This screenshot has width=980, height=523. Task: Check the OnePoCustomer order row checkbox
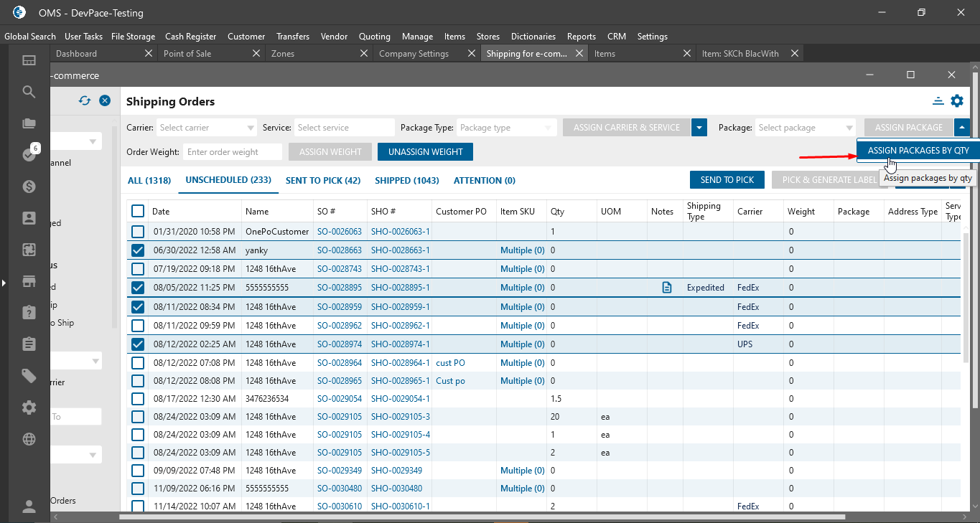pos(138,232)
